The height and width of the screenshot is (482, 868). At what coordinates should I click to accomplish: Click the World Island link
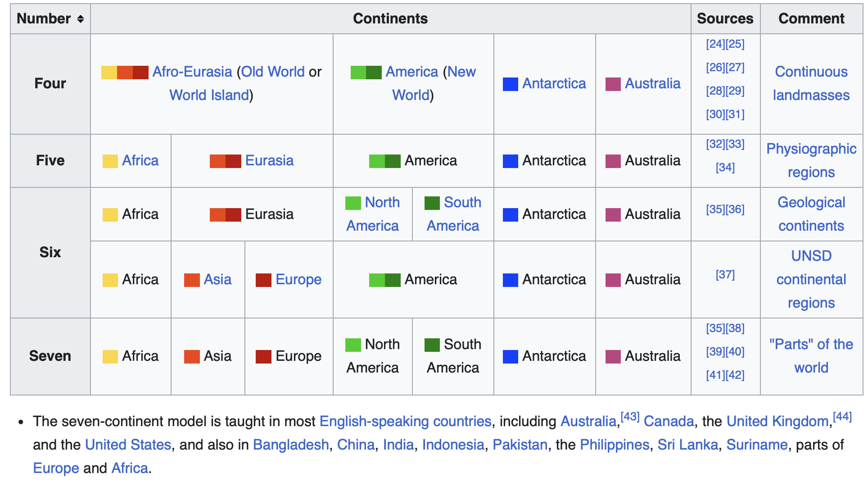(x=209, y=95)
